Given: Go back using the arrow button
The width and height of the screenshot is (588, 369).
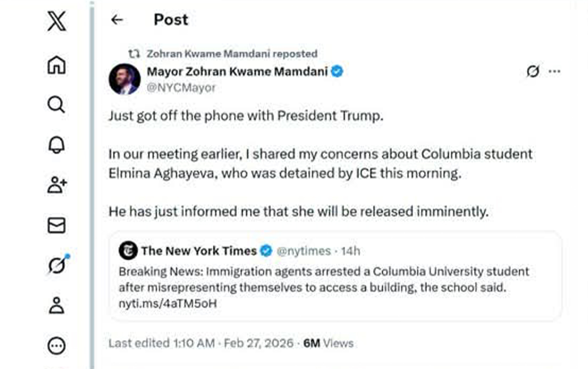Looking at the screenshot, I should pos(117,19).
